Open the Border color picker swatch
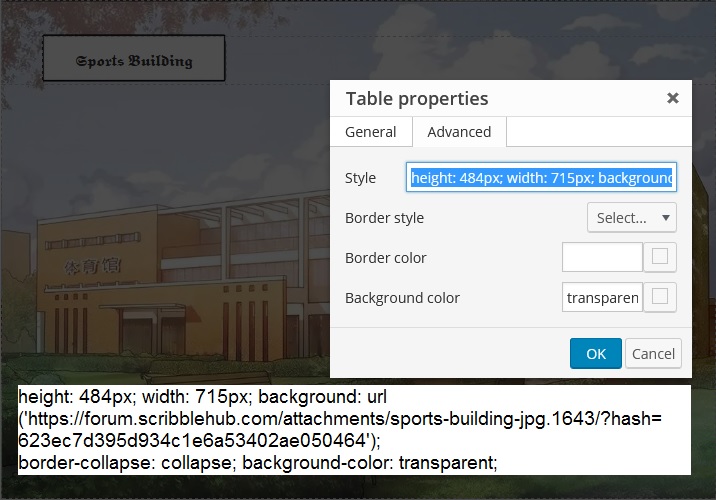 (x=660, y=257)
